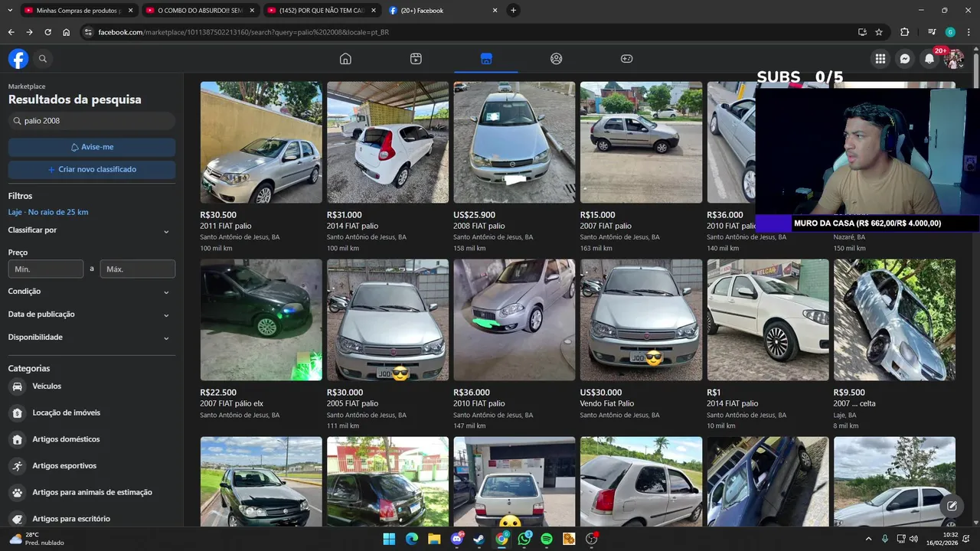This screenshot has width=980, height=551.
Task: Open a new browser tab
Action: [x=513, y=11]
